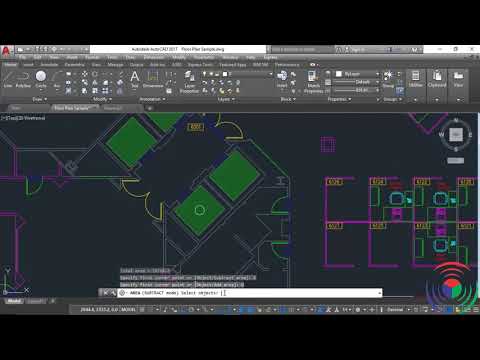
Task: Open command line customize wrench
Action: pos(113,293)
